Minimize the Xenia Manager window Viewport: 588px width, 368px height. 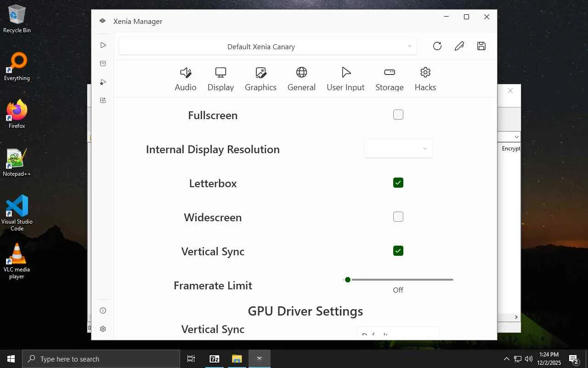446,17
